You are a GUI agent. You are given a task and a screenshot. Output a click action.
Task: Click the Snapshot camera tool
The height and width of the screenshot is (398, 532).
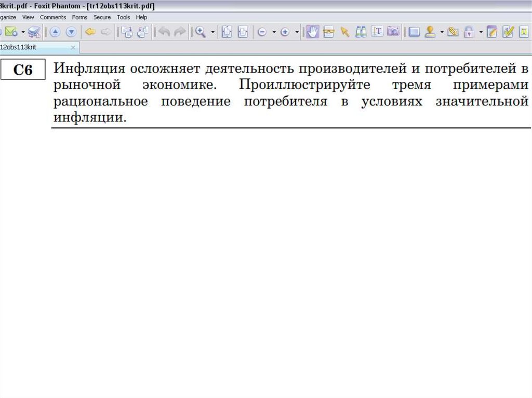coord(393,32)
